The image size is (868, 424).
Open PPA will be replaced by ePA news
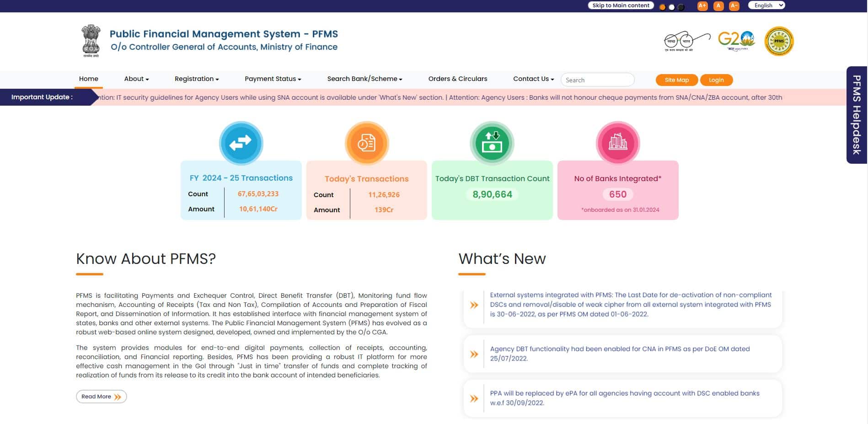tap(625, 398)
